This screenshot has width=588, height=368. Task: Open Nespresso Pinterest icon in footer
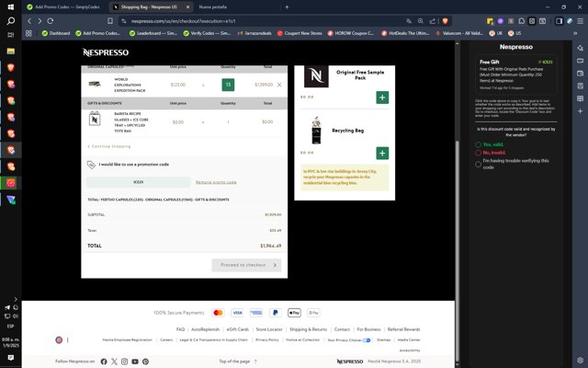pos(145,362)
